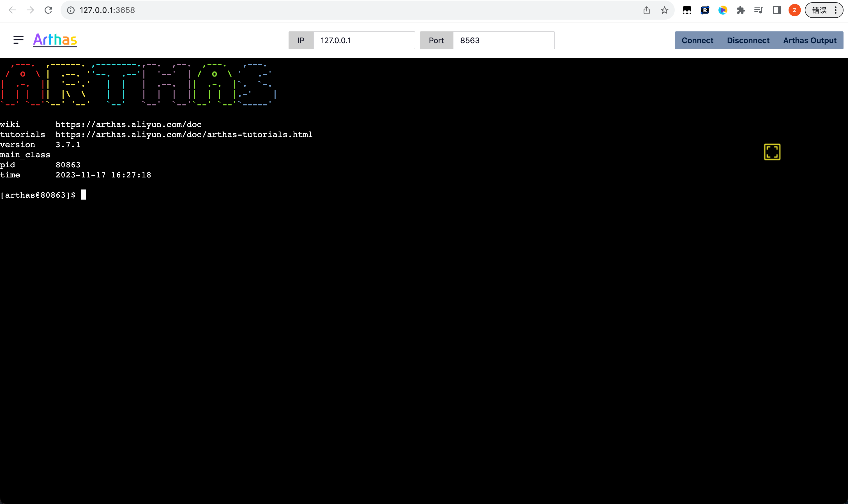Click the Connect button
The width and height of the screenshot is (848, 504).
click(697, 40)
